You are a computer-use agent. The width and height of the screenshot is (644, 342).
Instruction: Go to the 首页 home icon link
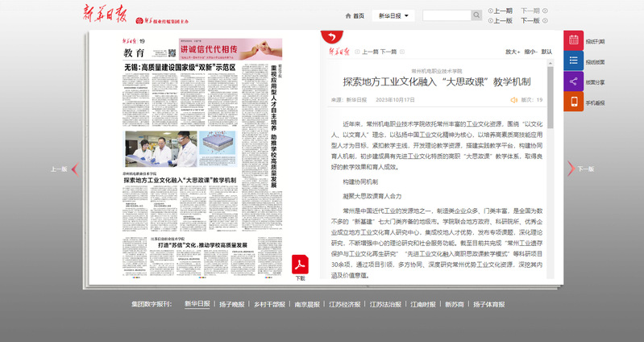355,15
